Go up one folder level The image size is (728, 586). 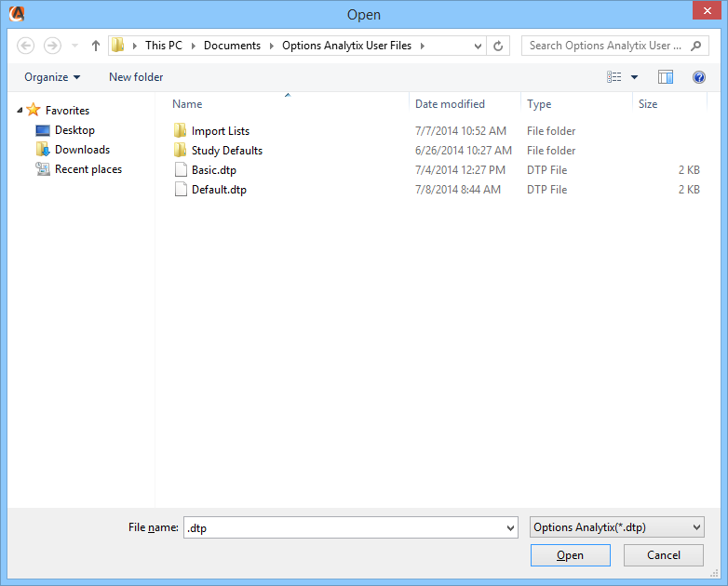point(96,46)
